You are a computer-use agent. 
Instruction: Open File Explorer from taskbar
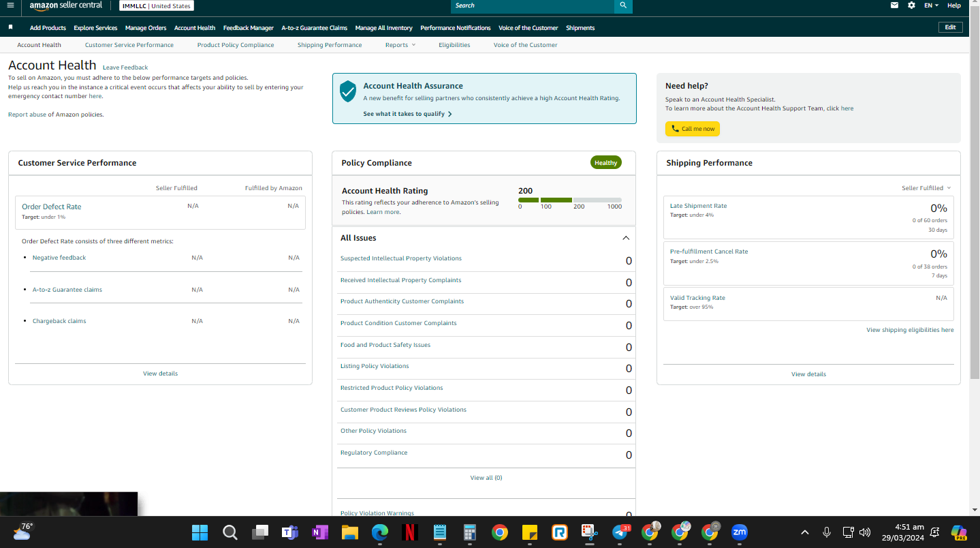pyautogui.click(x=350, y=532)
